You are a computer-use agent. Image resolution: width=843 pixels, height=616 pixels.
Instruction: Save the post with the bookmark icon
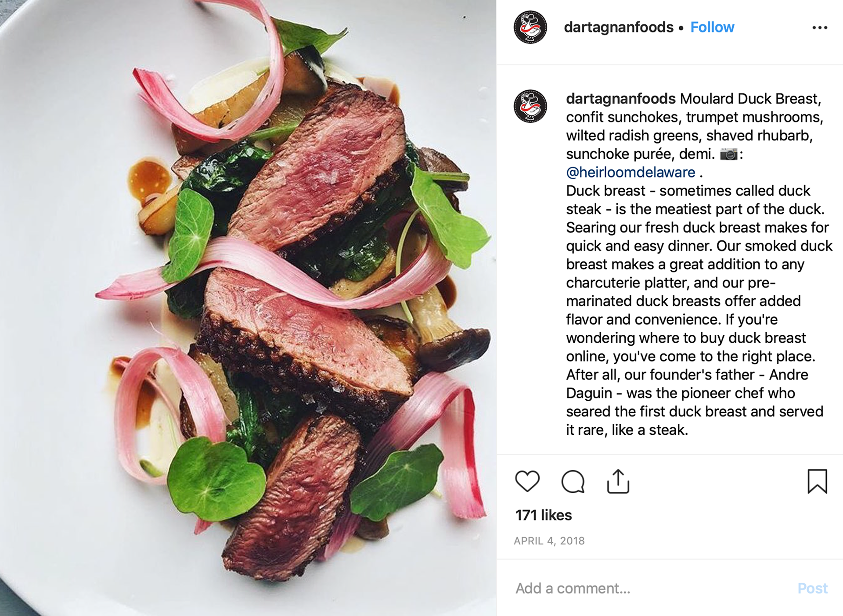[x=817, y=481]
